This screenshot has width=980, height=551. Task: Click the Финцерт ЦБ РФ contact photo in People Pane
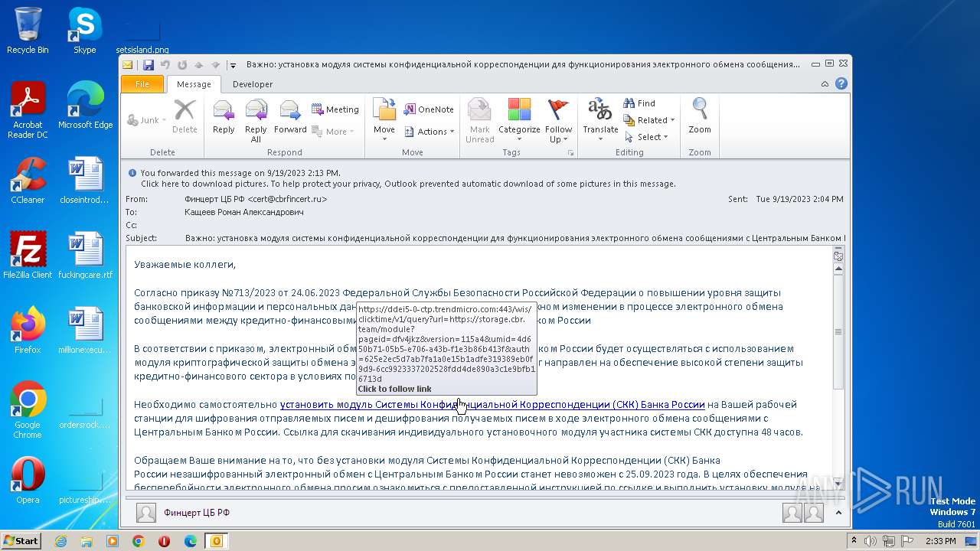pos(146,513)
